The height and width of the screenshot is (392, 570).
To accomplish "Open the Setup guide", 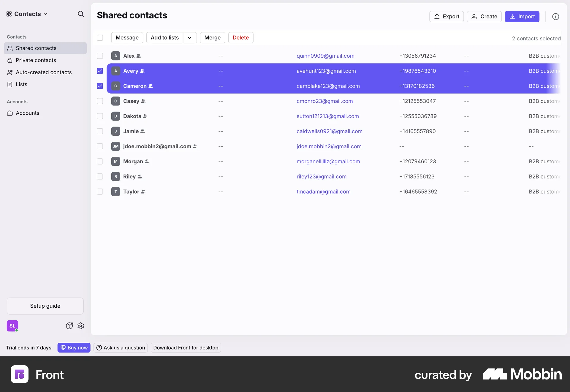I will point(45,306).
